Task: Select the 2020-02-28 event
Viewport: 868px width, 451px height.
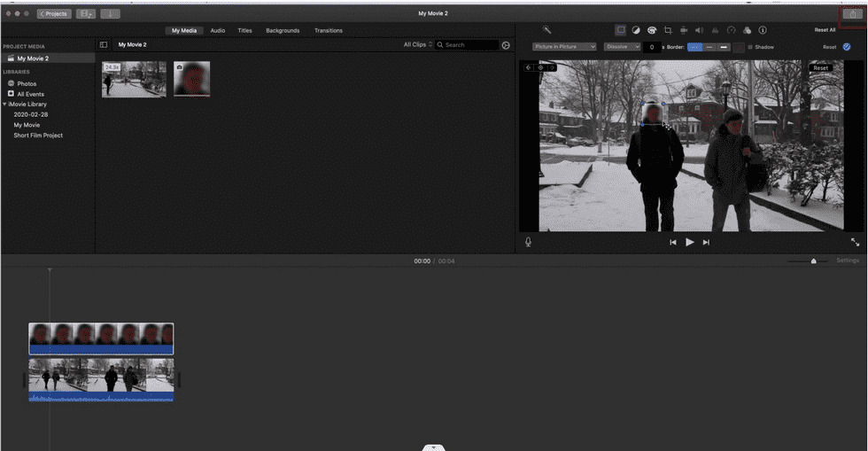Action: (x=30, y=114)
